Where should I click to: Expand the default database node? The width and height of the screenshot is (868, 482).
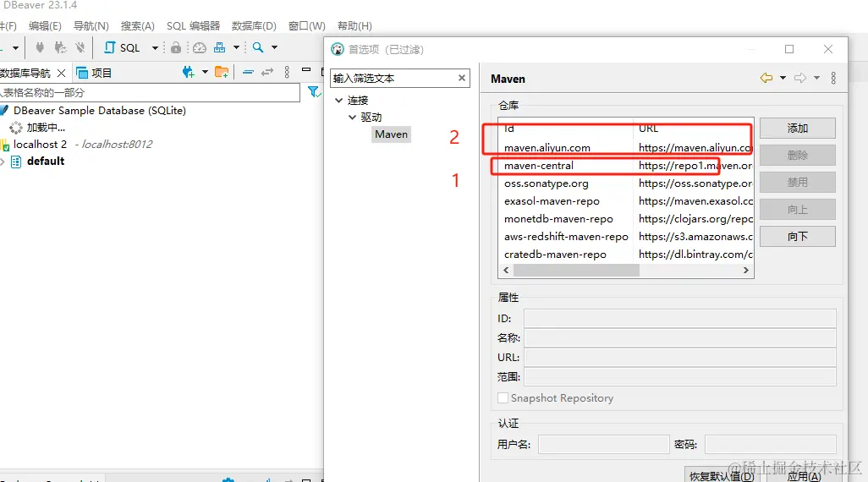click(x=3, y=162)
